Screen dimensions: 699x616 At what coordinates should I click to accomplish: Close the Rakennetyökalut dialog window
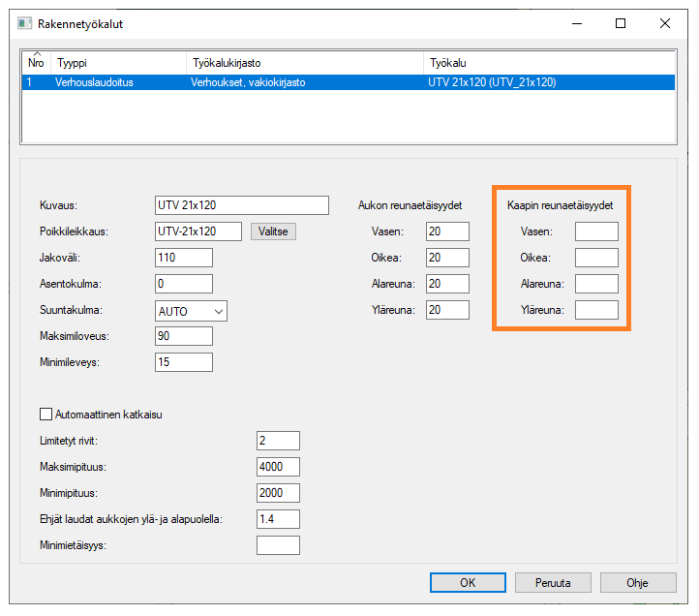point(665,23)
